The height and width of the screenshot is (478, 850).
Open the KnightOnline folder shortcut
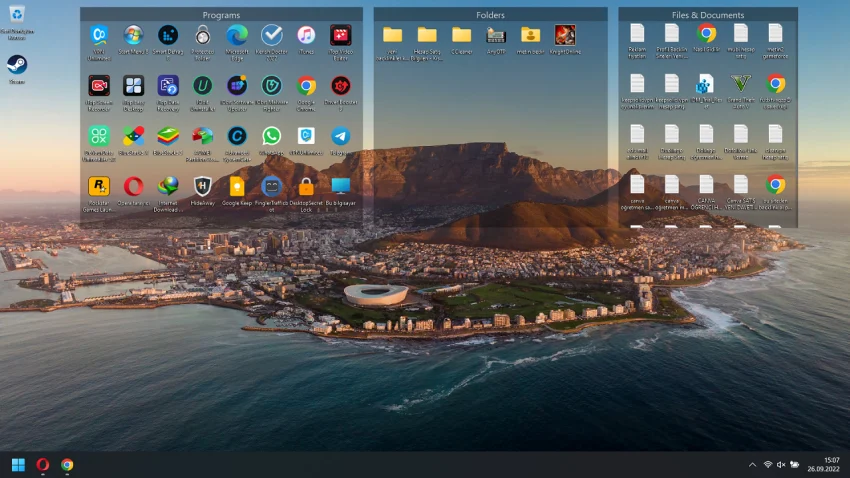(565, 35)
